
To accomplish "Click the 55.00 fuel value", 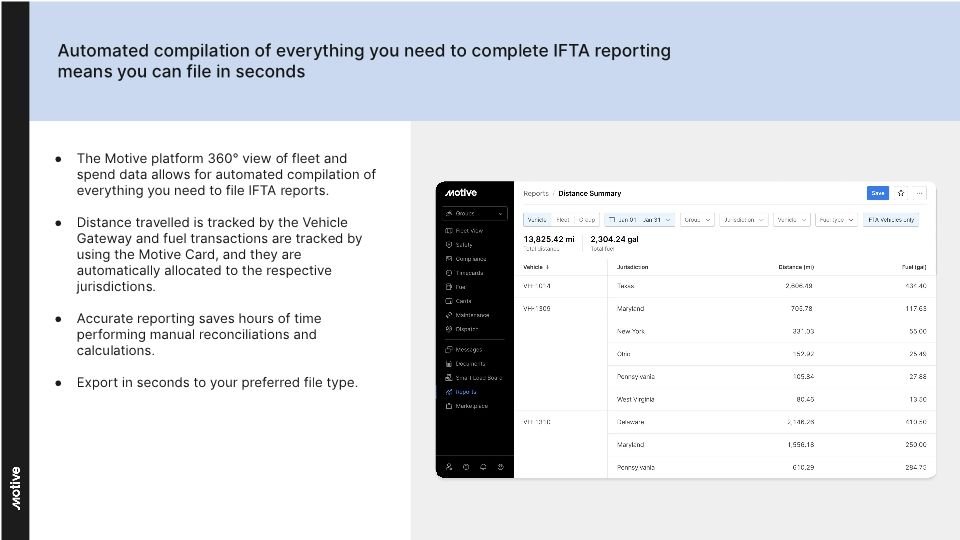I will [x=918, y=331].
